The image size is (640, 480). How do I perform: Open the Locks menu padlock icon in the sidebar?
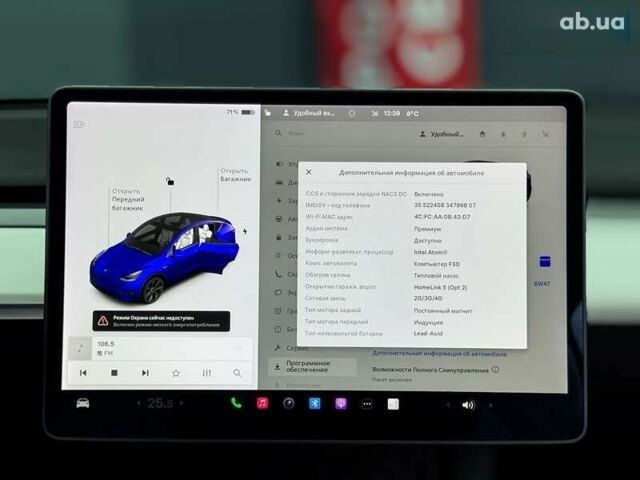click(279, 237)
